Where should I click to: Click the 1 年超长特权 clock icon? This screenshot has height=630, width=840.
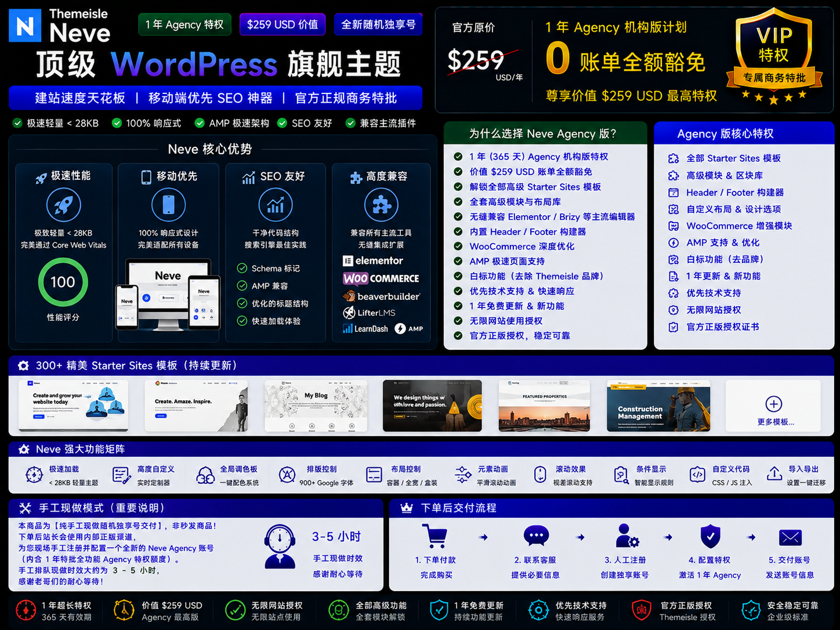point(26,610)
